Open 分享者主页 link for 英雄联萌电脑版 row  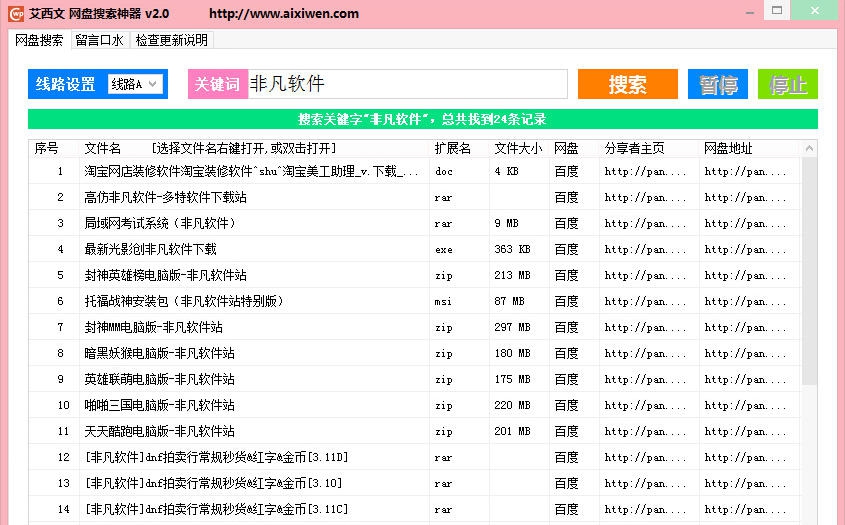(645, 379)
